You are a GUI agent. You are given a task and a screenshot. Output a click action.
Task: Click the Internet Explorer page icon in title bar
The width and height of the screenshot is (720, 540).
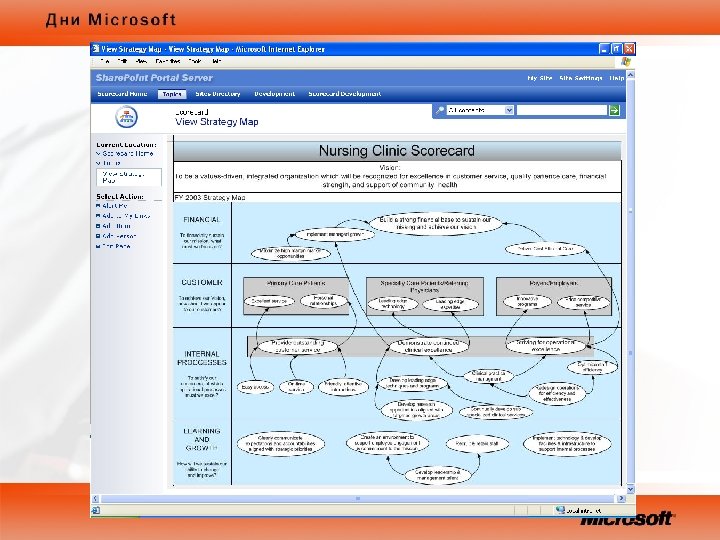96,49
